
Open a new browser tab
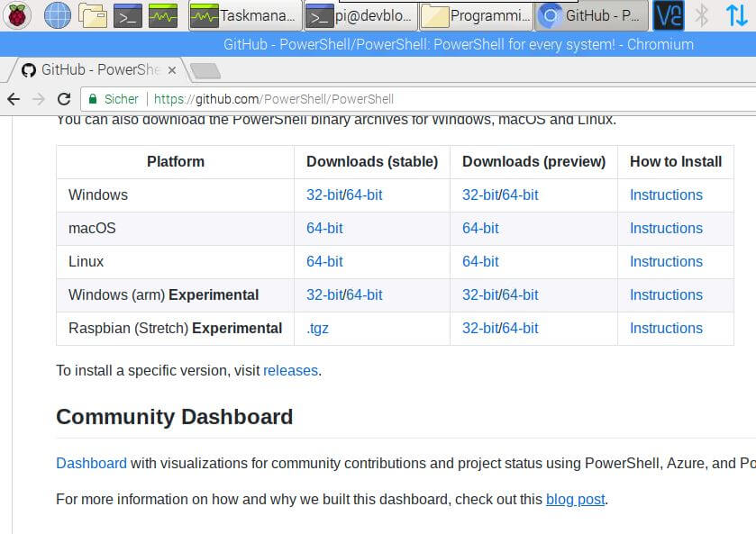point(205,70)
